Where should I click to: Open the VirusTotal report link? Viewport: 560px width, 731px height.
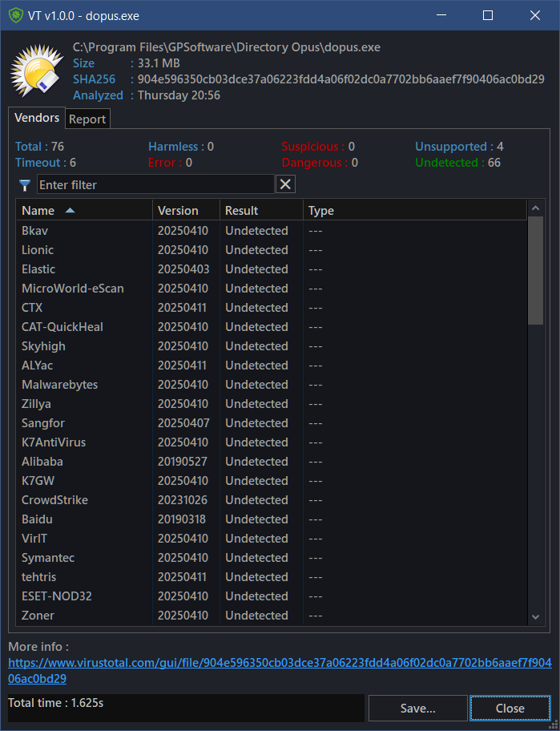[280, 670]
